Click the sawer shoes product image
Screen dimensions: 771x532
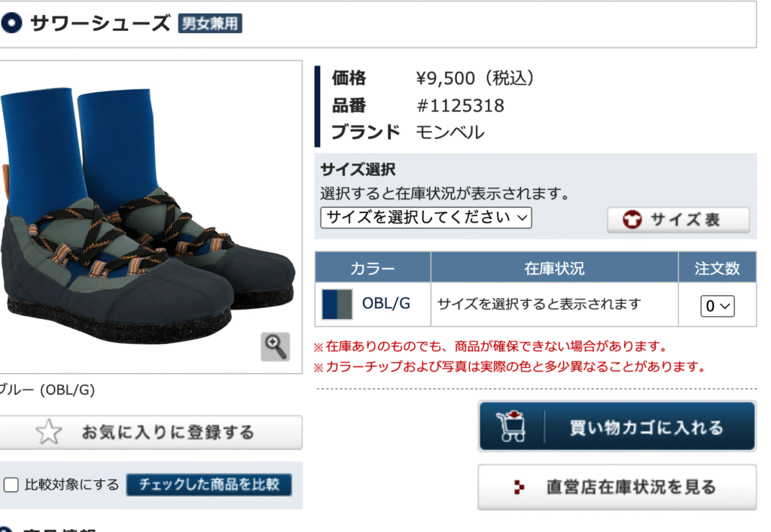coord(148,216)
